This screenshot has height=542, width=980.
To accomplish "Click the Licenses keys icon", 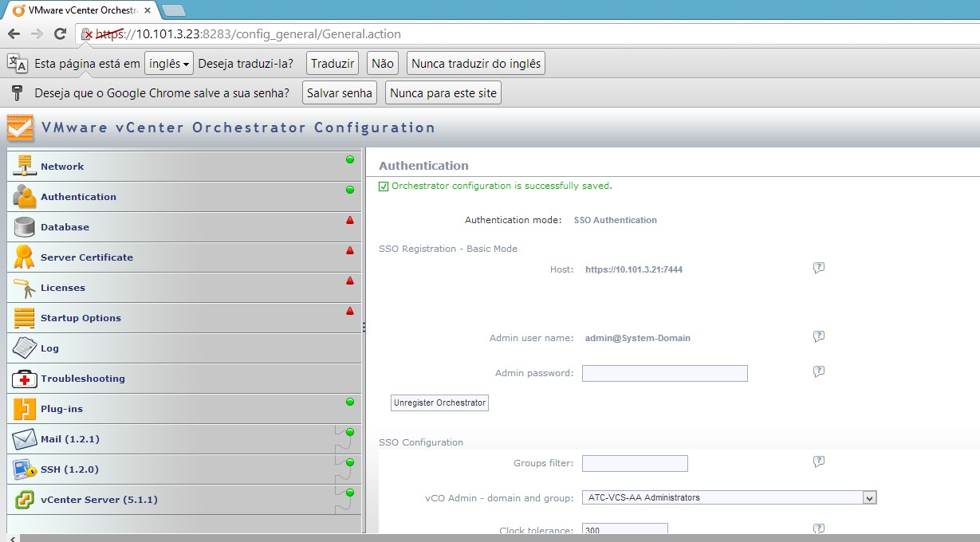I will tap(25, 288).
